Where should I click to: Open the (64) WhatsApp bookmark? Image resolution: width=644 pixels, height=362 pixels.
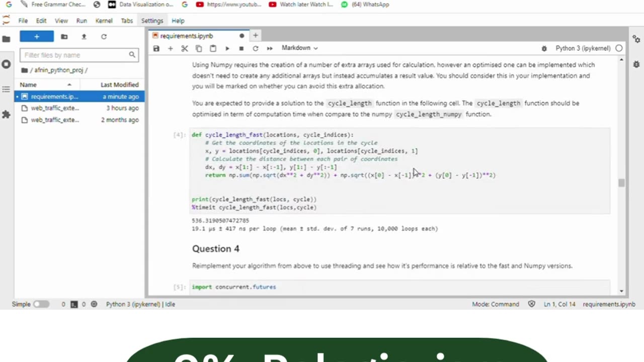365,5
